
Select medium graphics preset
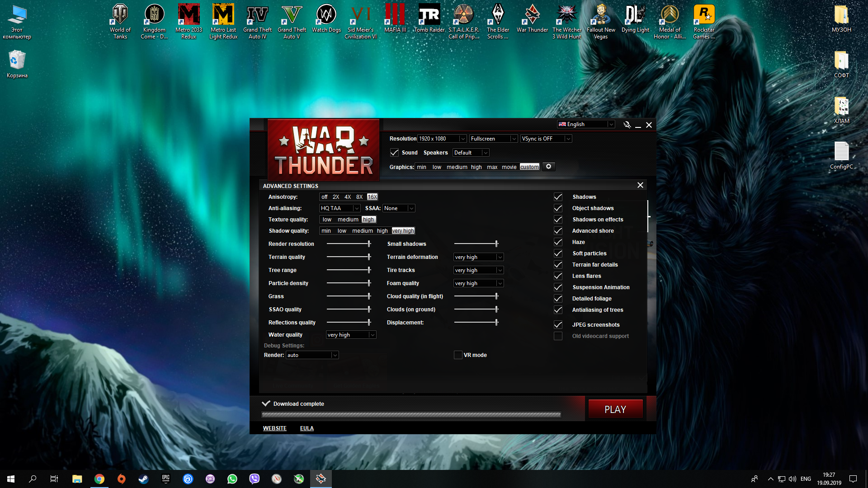click(x=457, y=167)
